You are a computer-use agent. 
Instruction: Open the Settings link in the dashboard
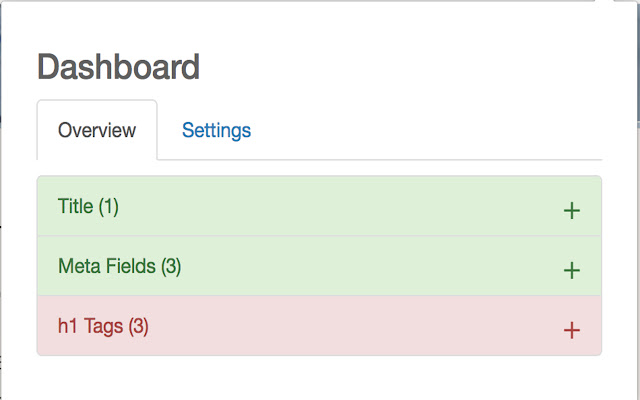pyautogui.click(x=216, y=130)
